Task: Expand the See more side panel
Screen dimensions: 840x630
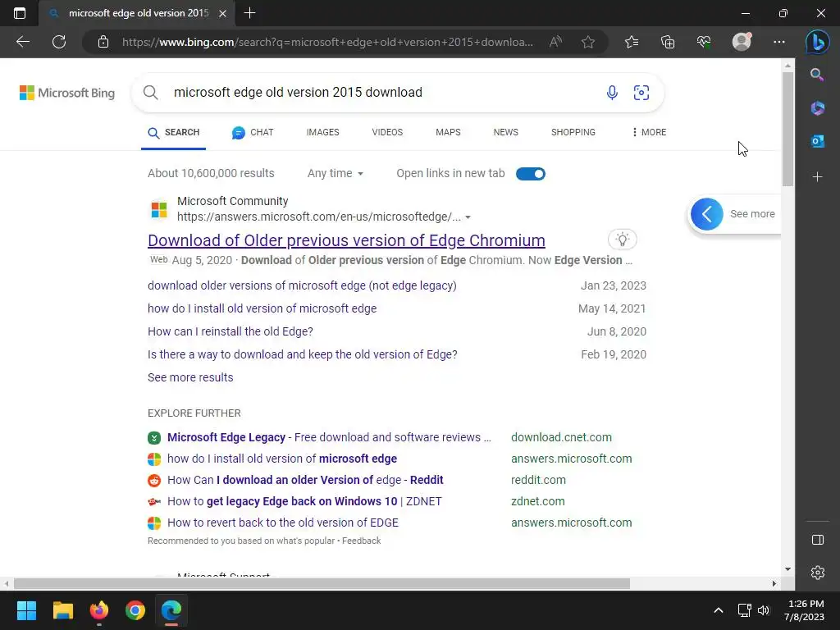Action: (733, 214)
